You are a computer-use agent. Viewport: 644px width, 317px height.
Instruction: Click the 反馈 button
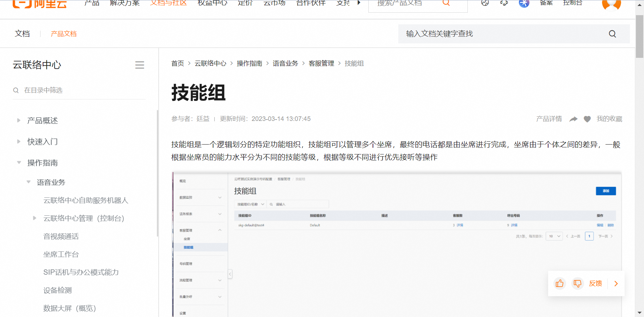click(x=596, y=284)
